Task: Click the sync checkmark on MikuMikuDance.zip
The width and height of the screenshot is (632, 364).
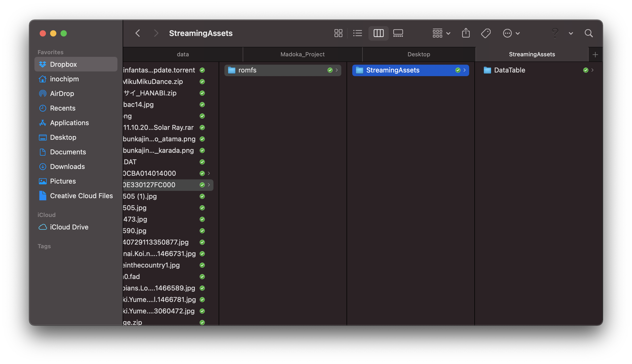Action: coord(202,82)
